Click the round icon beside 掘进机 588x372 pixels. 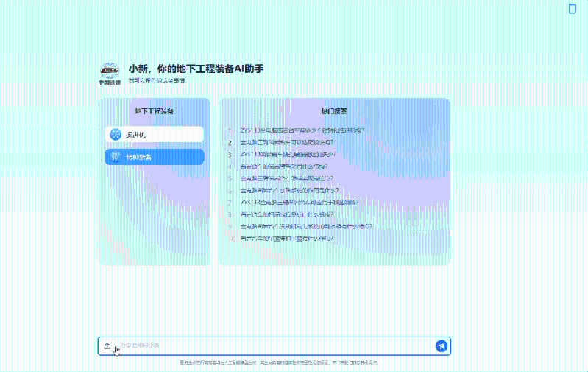tap(116, 134)
